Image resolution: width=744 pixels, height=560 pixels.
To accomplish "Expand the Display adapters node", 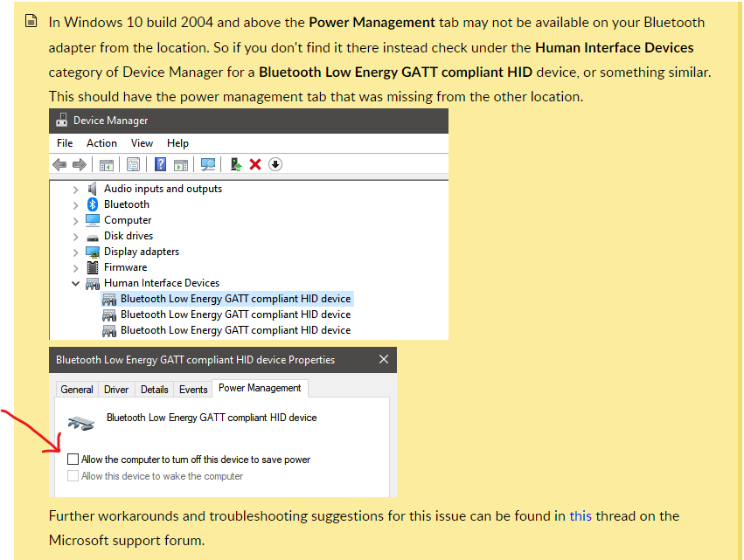I will (x=75, y=252).
